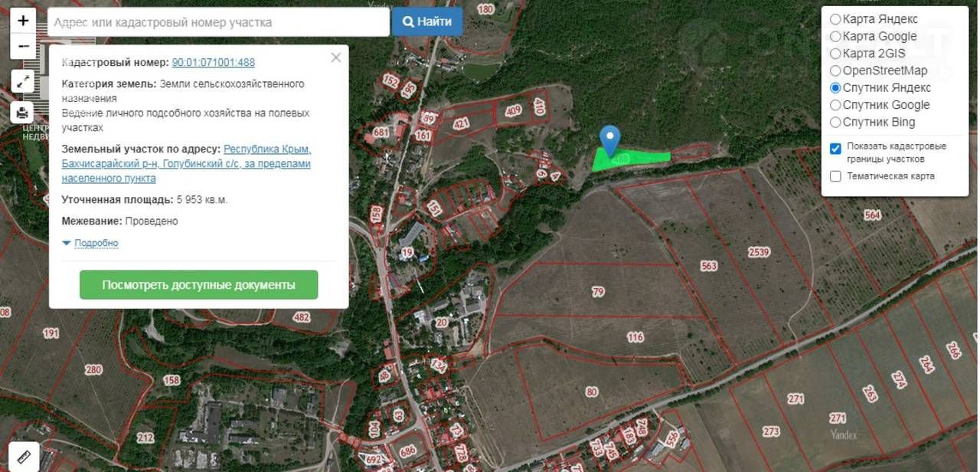Open cadastral number 90:01:071001:488 link
The height and width of the screenshot is (472, 980).
pyautogui.click(x=213, y=63)
